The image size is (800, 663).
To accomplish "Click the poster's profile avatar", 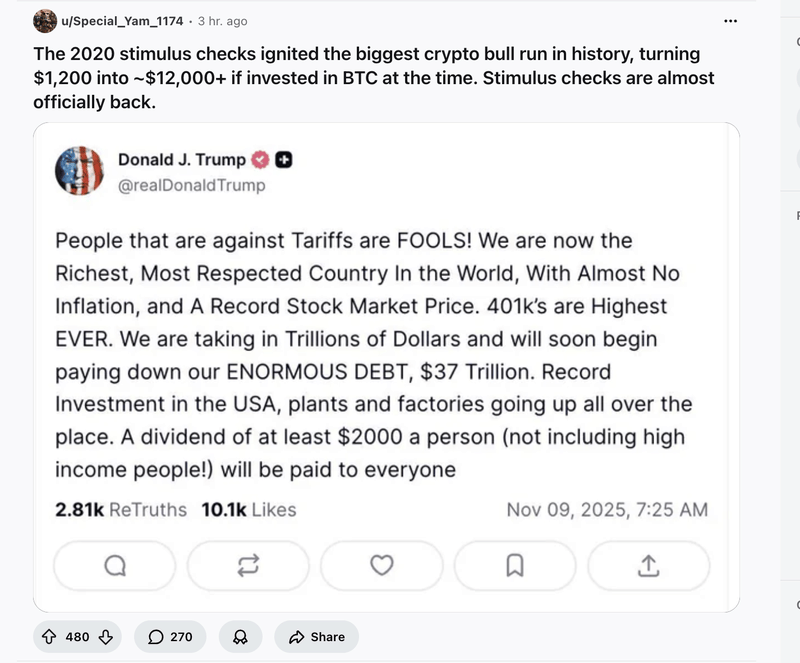I will 45,21.
